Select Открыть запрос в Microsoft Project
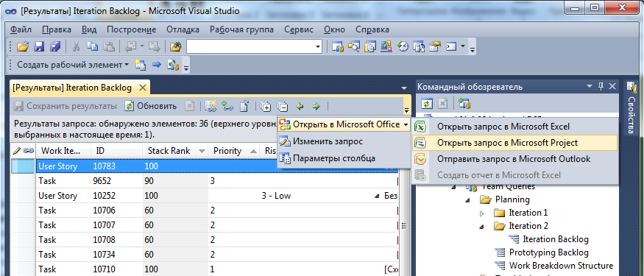The width and height of the screenshot is (644, 276). [514, 143]
